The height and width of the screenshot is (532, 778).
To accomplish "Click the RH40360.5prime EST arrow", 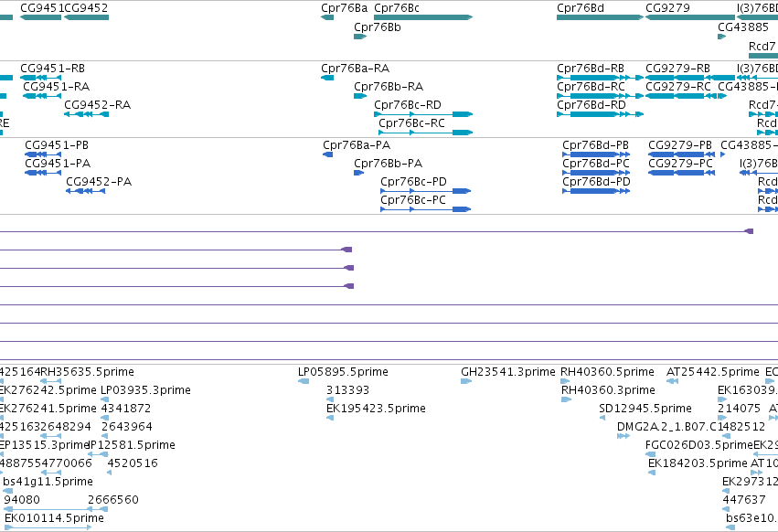I will (x=566, y=381).
